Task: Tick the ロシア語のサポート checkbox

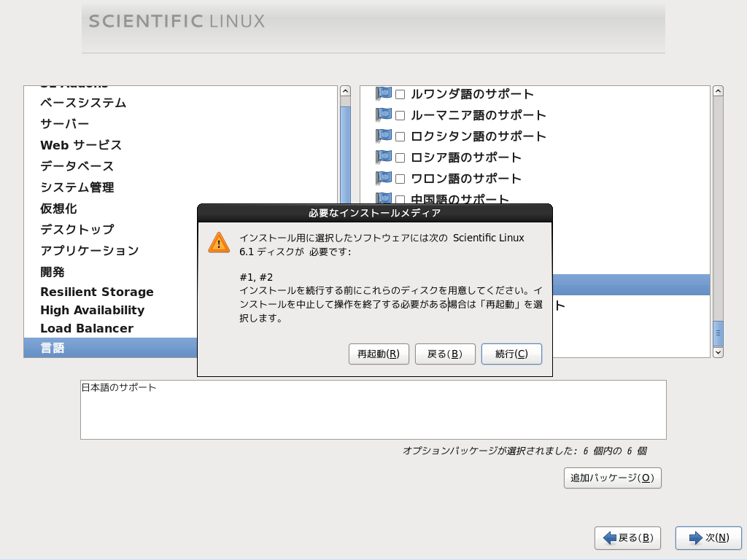Action: click(400, 157)
